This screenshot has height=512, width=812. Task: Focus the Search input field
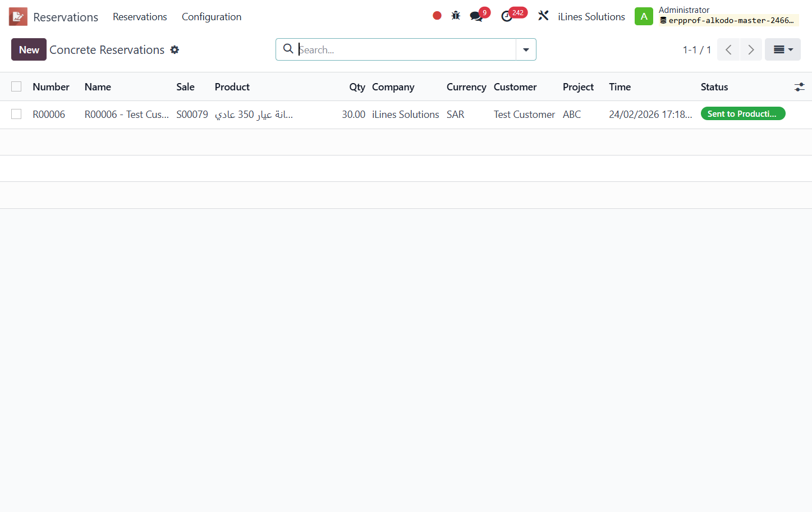click(406, 49)
